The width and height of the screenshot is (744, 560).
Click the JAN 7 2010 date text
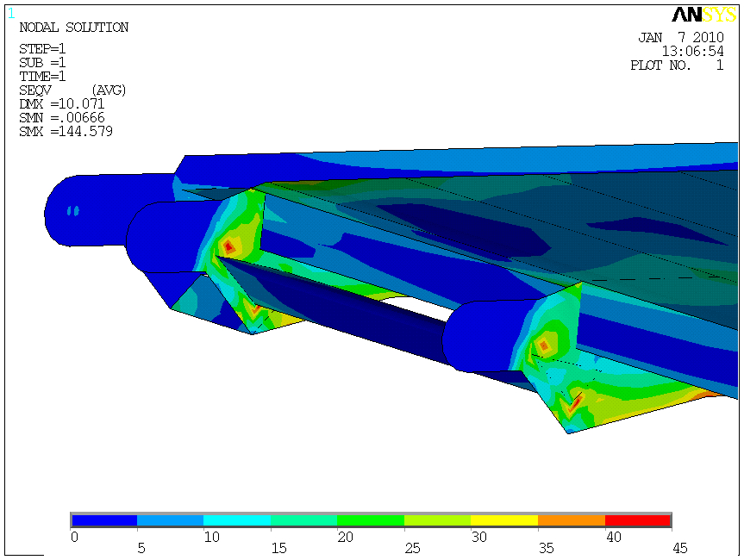[x=681, y=37]
